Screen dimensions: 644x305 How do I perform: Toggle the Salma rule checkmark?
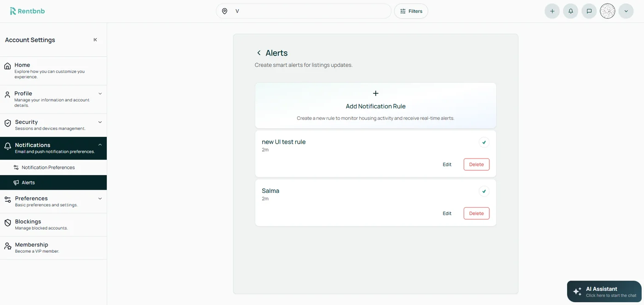pos(483,191)
